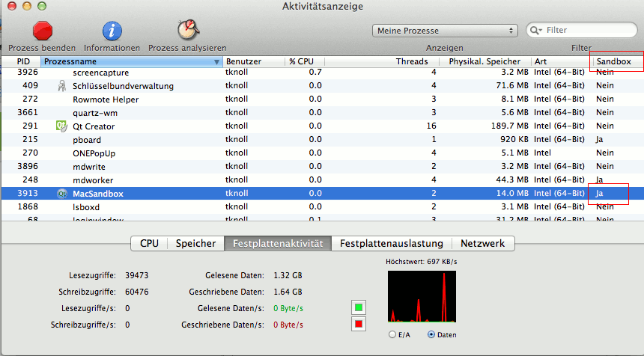Open the Meine Prozesse dropdown

coord(445,31)
